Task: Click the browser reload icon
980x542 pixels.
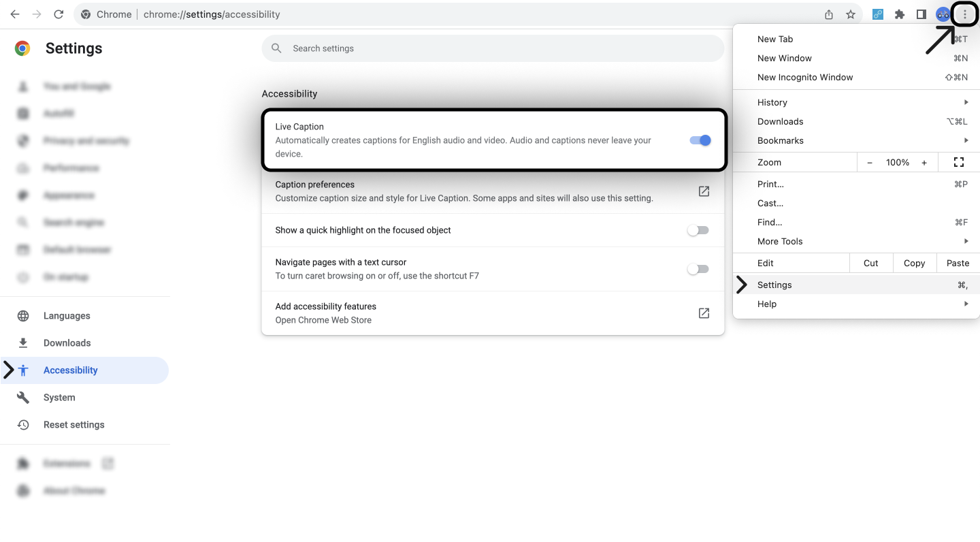Action: click(59, 14)
